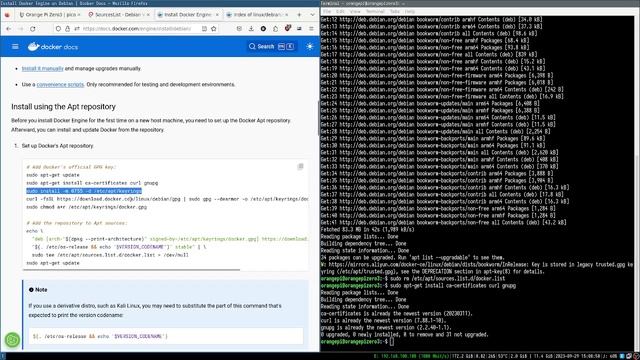The height and width of the screenshot is (360, 640).
Task: Click the 'sudo chmod a+r /etc/apt/keyrings/docker.gpg' line
Action: tap(86, 207)
